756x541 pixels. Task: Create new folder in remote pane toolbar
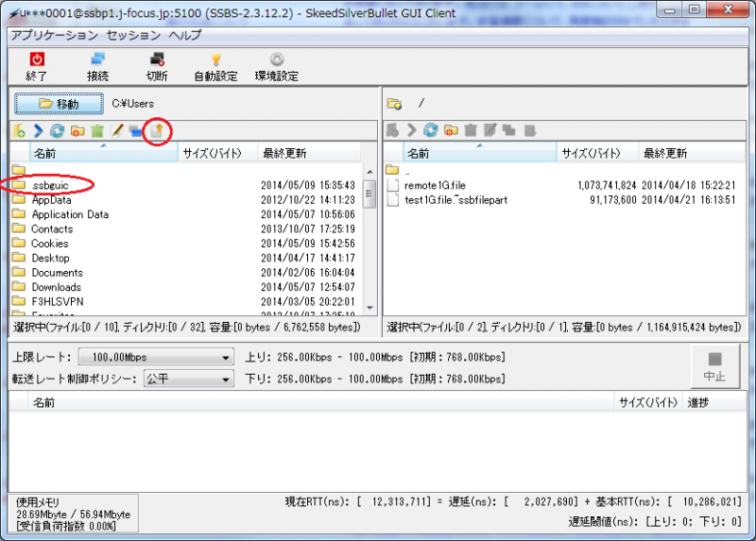pos(451,131)
